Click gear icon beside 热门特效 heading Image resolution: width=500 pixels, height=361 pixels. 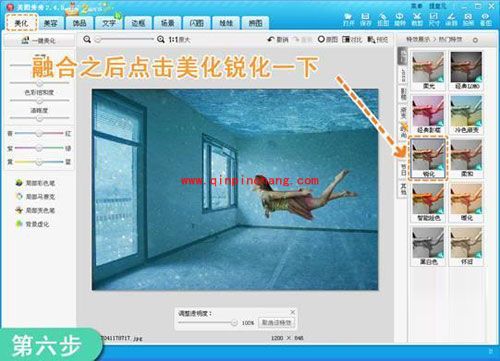click(475, 40)
